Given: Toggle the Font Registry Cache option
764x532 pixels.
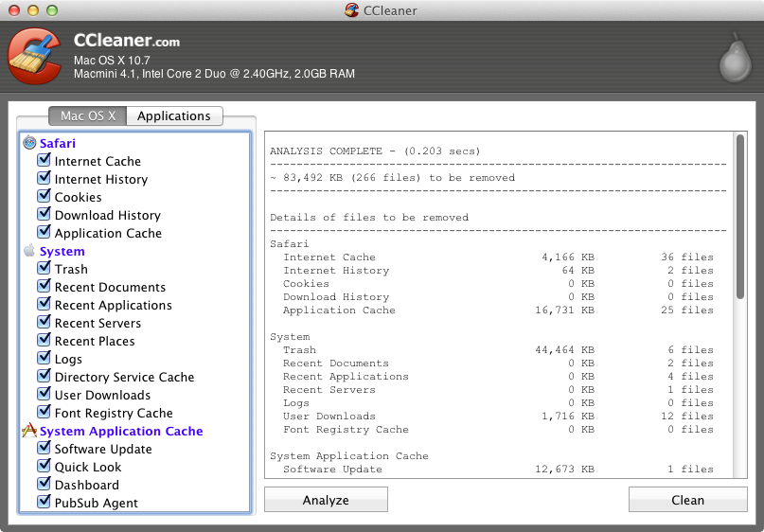Looking at the screenshot, I should click(44, 413).
